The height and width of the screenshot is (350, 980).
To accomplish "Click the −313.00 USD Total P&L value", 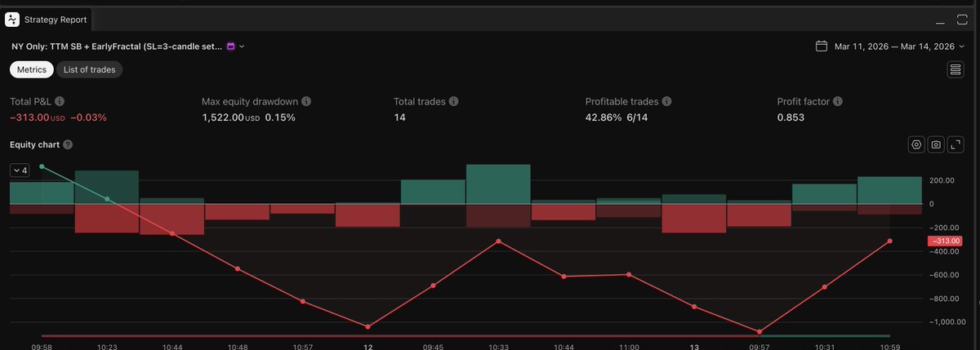I will (x=37, y=117).
